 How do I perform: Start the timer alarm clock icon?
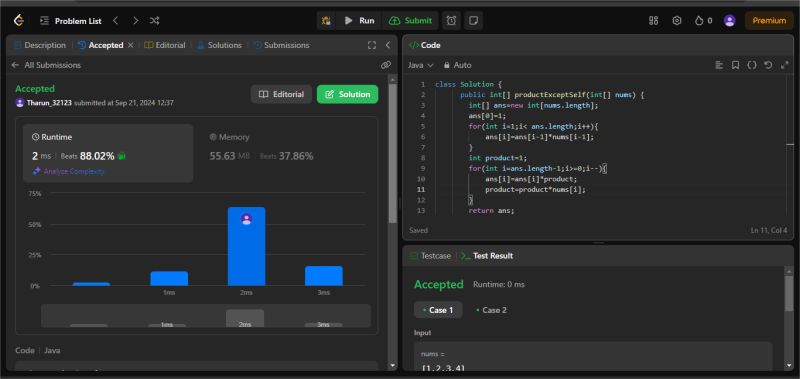pyautogui.click(x=451, y=20)
